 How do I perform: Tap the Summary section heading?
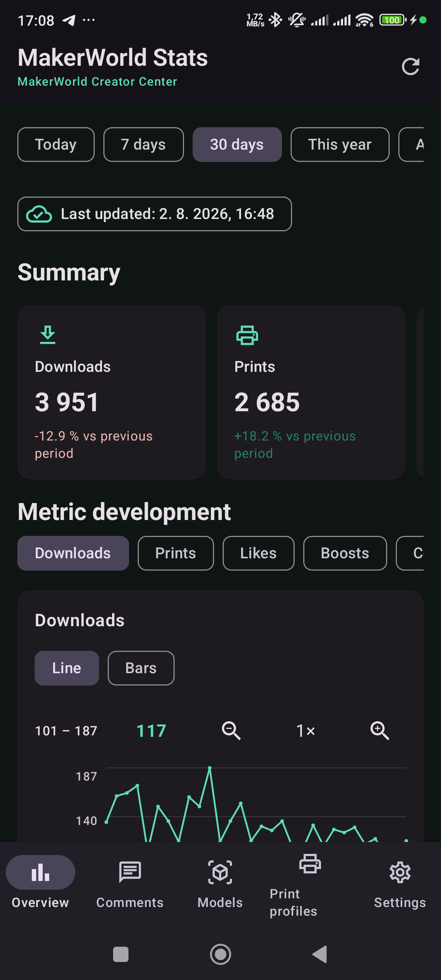click(x=69, y=272)
